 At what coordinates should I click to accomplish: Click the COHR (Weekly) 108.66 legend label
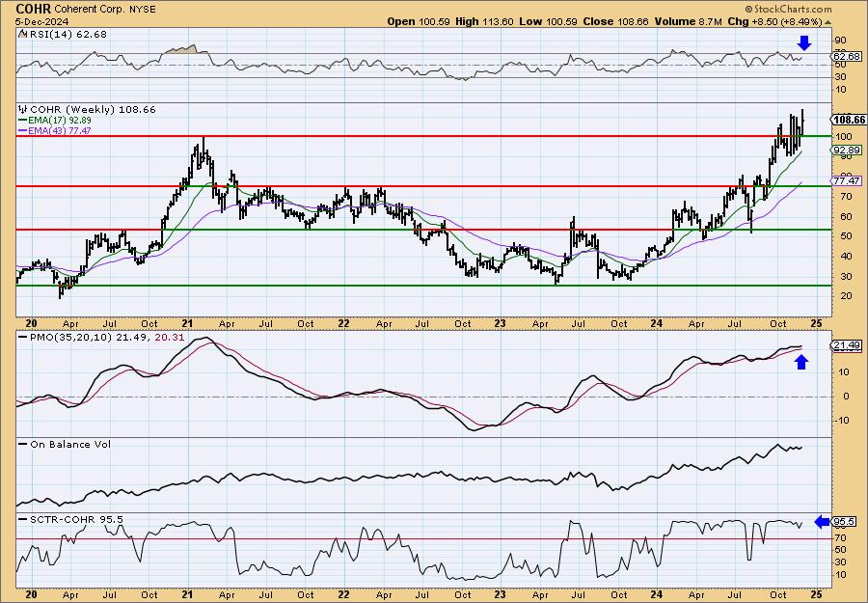[x=93, y=109]
